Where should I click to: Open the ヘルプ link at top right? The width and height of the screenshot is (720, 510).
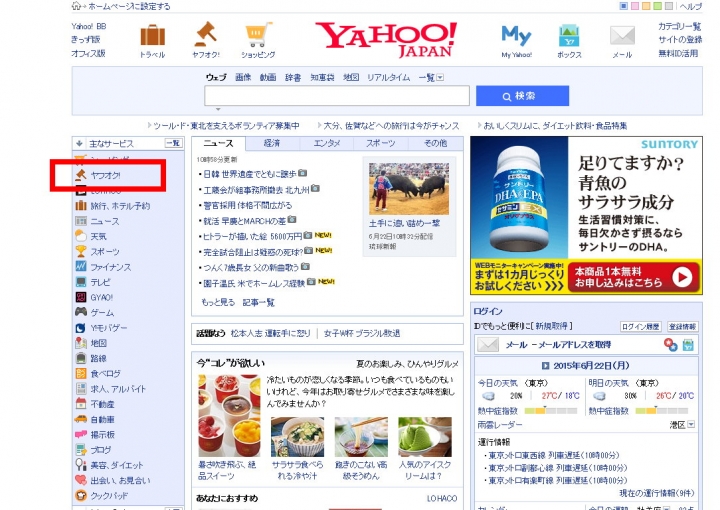click(691, 6)
